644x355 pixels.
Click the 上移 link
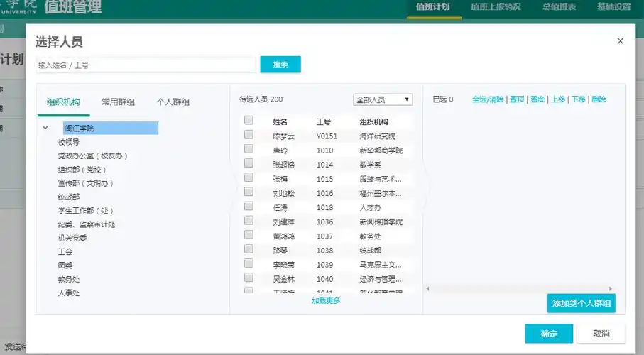tap(558, 99)
